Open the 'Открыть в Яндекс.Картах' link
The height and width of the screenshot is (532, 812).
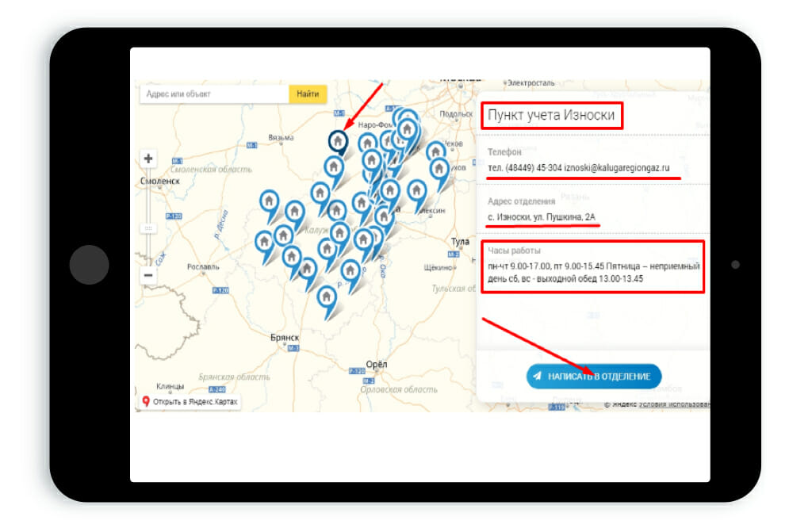coord(195,402)
